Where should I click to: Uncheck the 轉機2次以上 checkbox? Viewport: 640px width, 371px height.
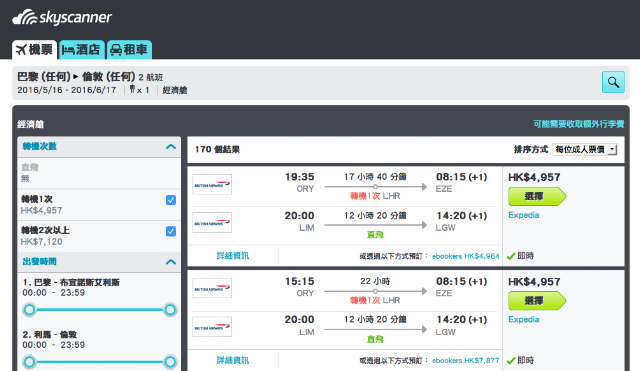171,231
